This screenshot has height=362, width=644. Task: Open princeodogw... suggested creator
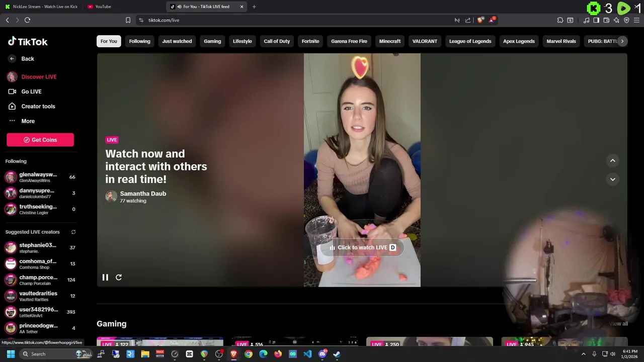pos(40,328)
